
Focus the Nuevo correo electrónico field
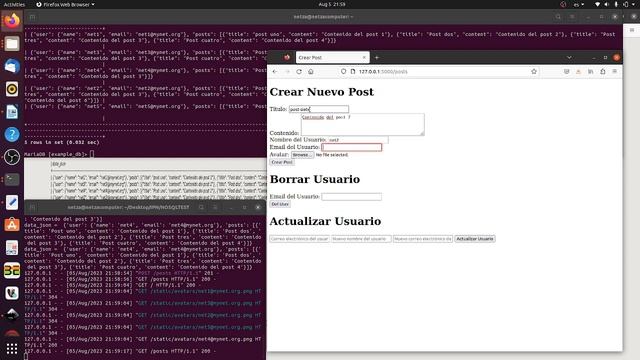(x=423, y=239)
